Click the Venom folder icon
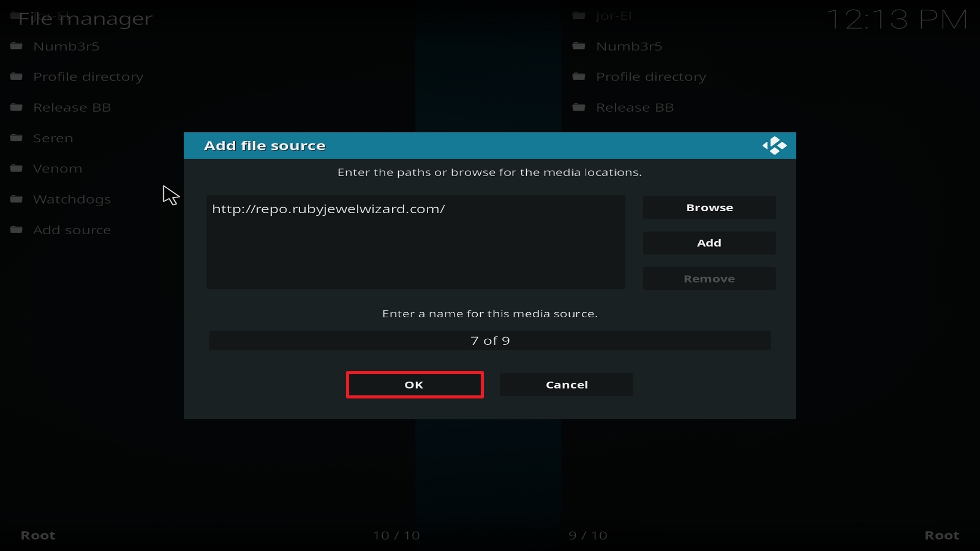This screenshot has width=980, height=551. [x=16, y=168]
